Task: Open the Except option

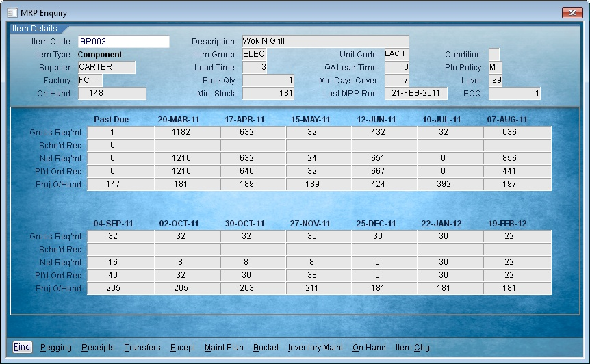Action: [x=183, y=348]
